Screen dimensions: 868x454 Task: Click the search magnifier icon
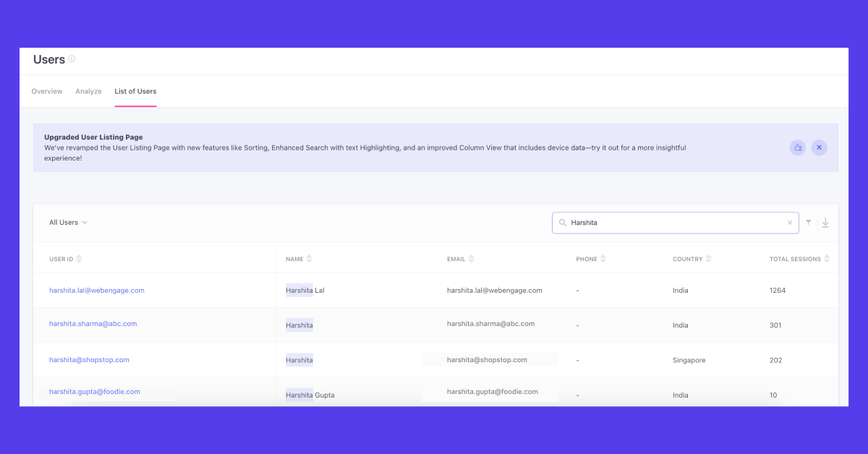point(562,223)
